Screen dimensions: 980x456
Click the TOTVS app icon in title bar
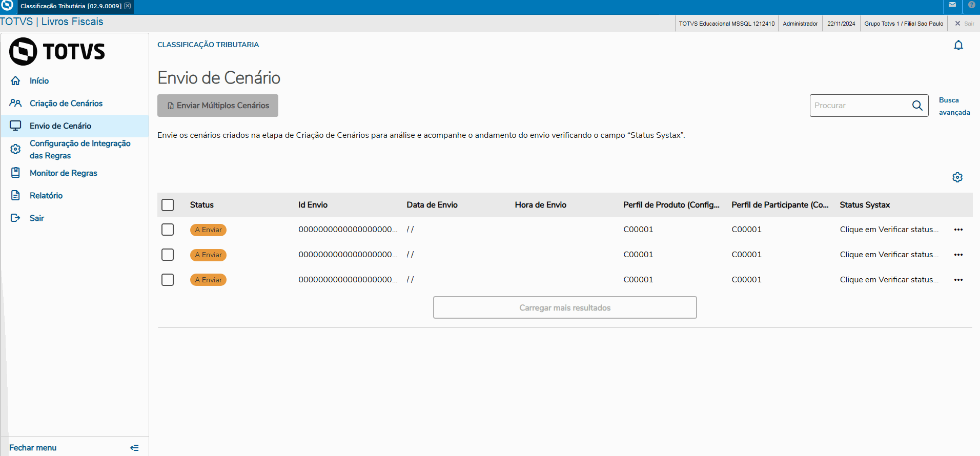pyautogui.click(x=7, y=6)
